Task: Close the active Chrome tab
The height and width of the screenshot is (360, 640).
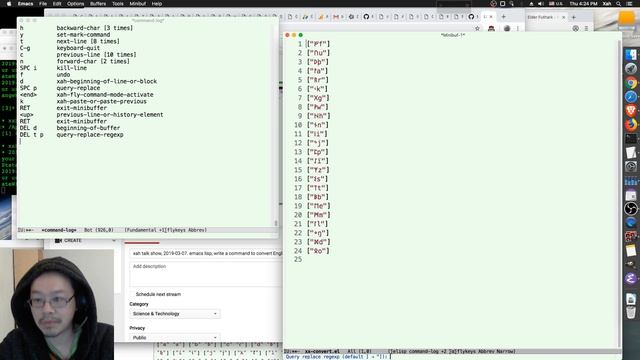Action: [491, 17]
